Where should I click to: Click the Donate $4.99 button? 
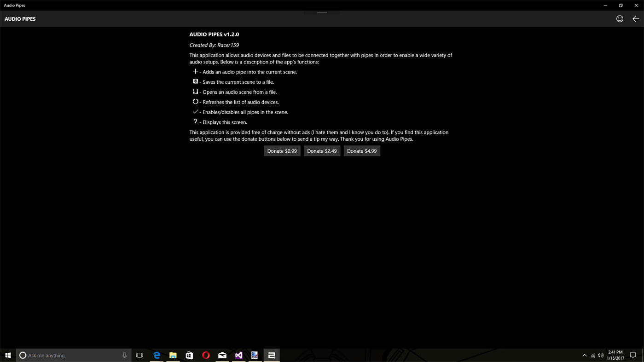tap(362, 150)
